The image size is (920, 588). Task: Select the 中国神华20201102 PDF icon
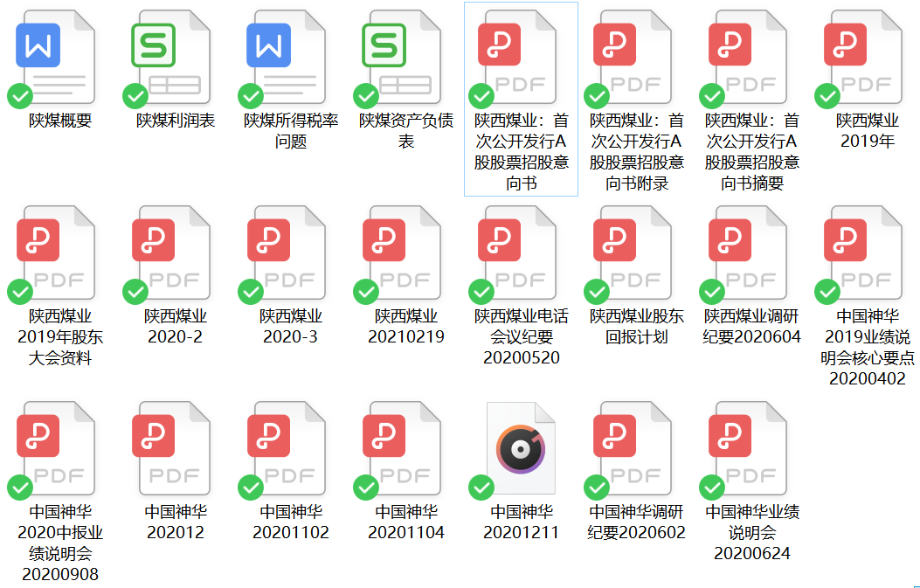(287, 449)
